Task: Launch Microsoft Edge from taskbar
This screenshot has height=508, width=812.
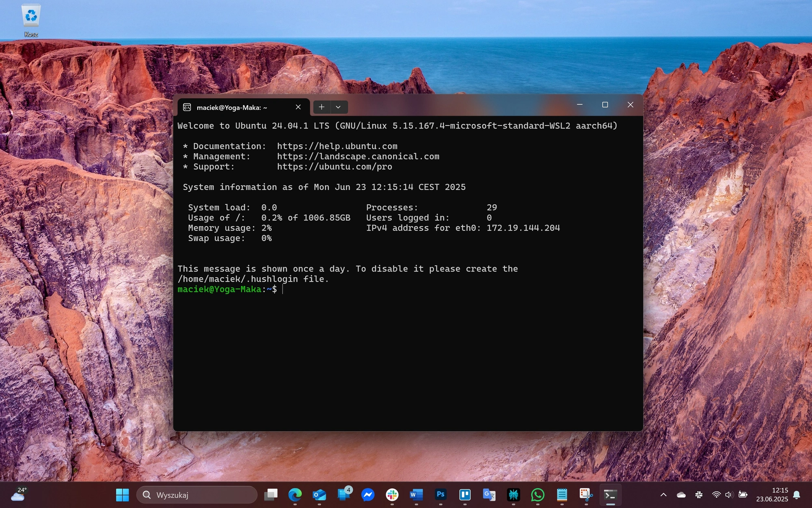Action: pos(295,495)
